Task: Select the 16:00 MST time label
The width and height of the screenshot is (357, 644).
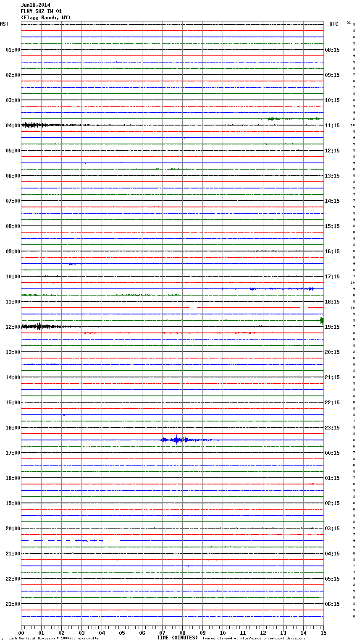Action: point(13,428)
